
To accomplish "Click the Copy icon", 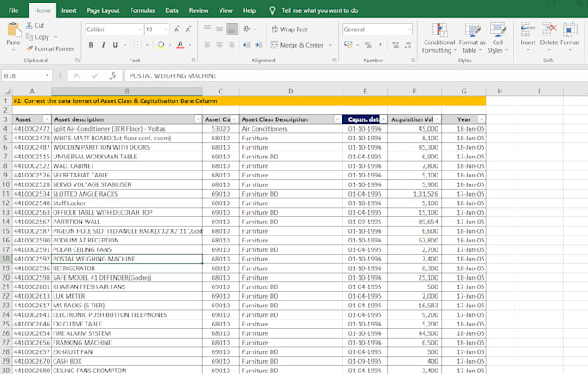I will (29, 37).
